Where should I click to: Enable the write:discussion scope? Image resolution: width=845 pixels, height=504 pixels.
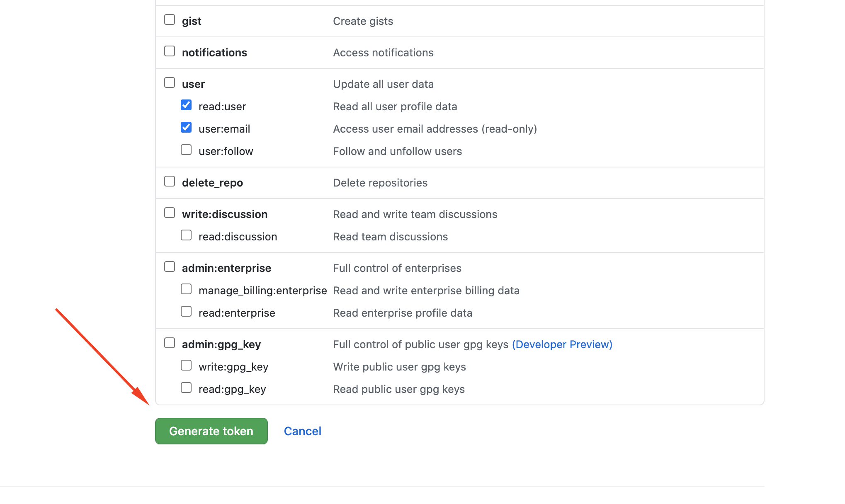point(170,212)
